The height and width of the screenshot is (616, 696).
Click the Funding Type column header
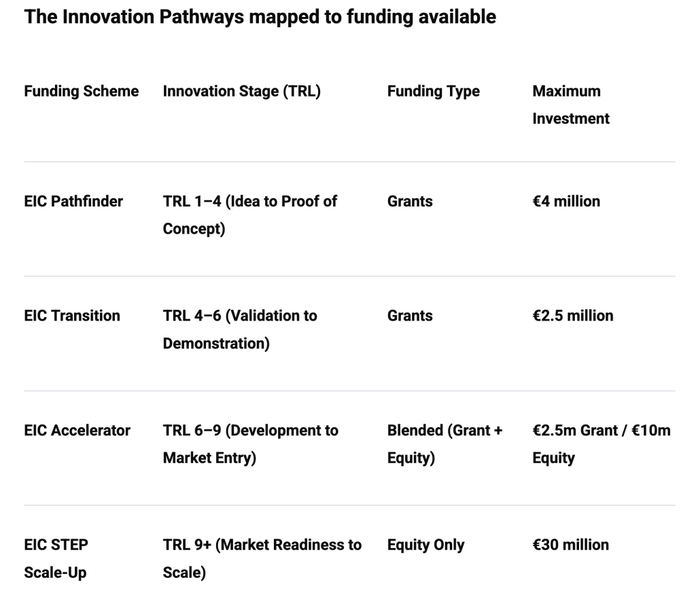coord(433,91)
